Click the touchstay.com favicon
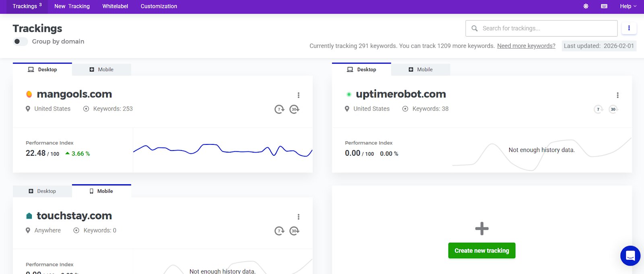This screenshot has height=274, width=644. [x=29, y=216]
